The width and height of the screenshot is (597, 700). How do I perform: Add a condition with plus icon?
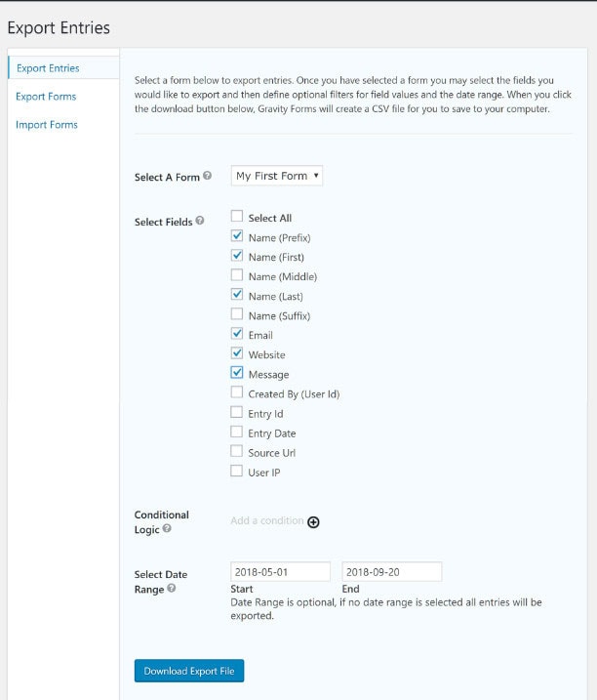313,521
